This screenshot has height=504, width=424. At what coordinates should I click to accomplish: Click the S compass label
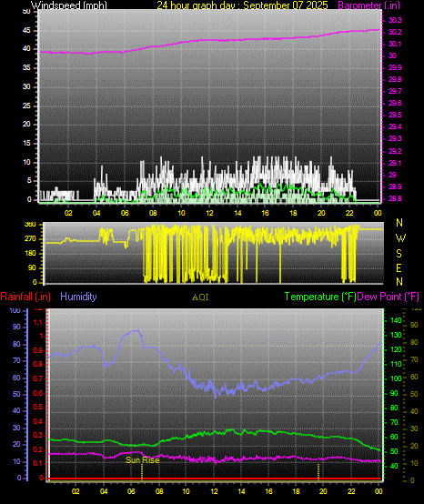point(399,254)
